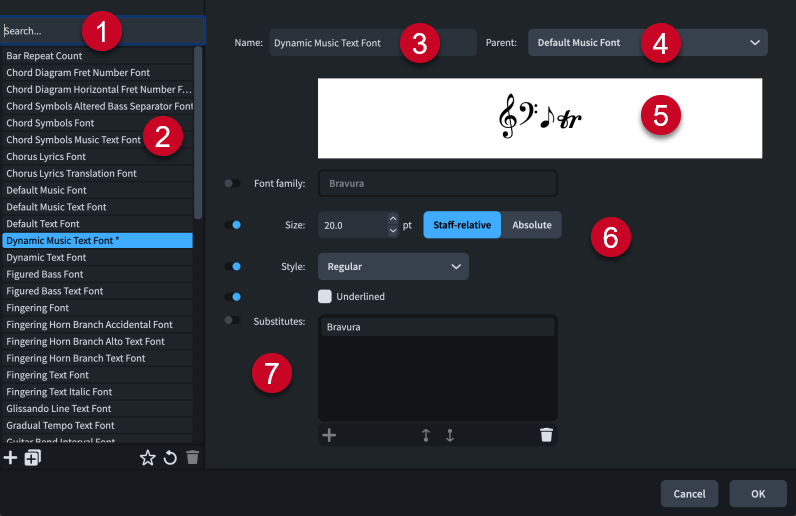Select Dynamic Text Font entry
796x516 pixels.
97,257
